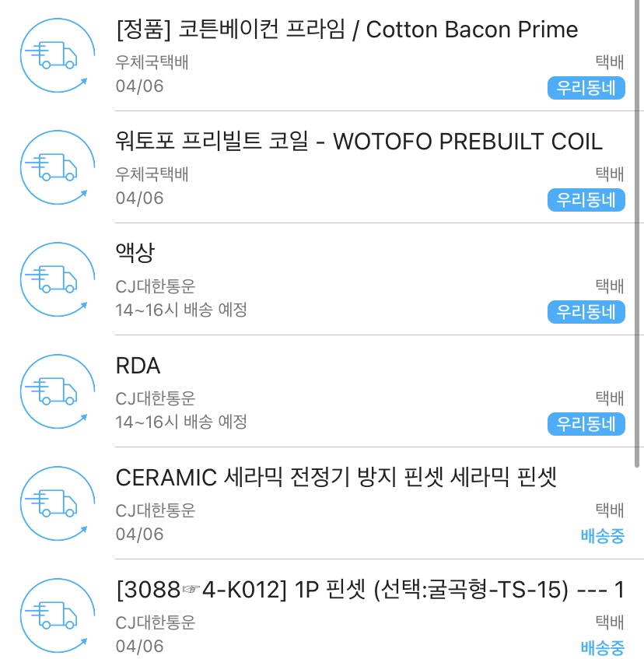This screenshot has height=659, width=644.
Task: Tap the truck icon next to WOTOFO PREBUILT COIL
Action: [52, 167]
